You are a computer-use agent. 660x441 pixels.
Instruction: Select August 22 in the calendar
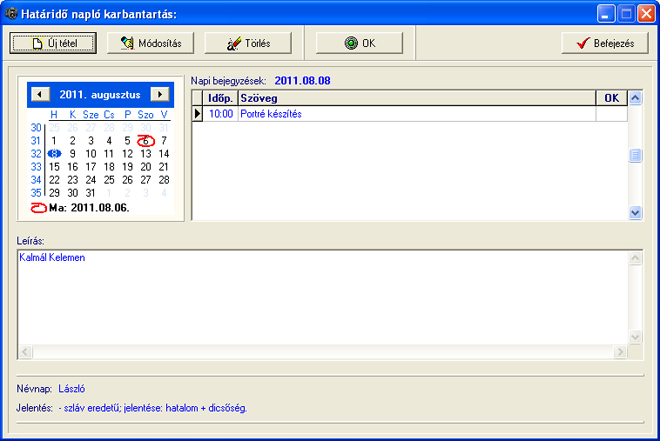(x=54, y=180)
